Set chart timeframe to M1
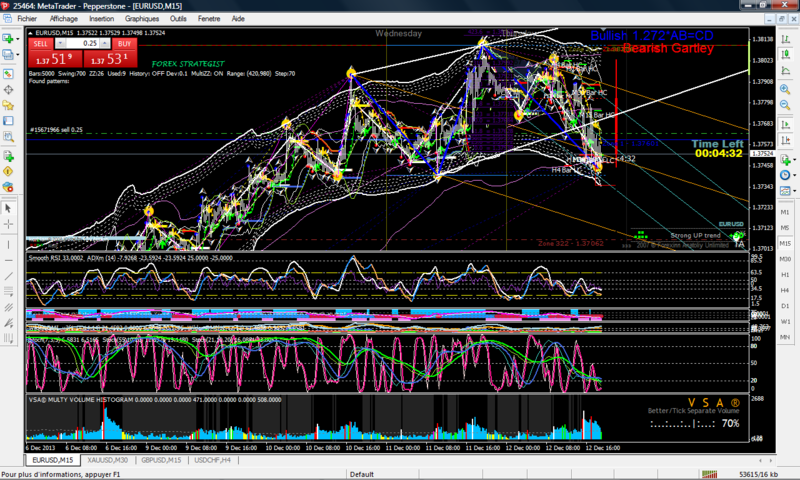 click(x=785, y=212)
